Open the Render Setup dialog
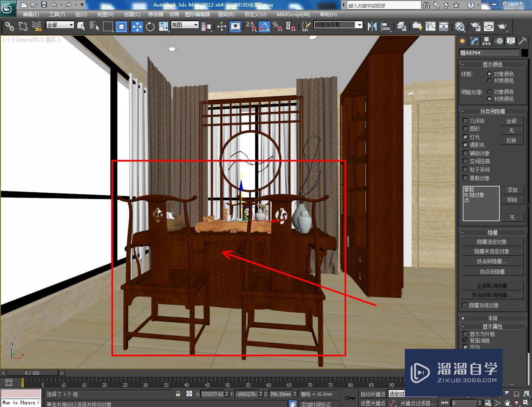The image size is (532, 407). pyautogui.click(x=475, y=27)
